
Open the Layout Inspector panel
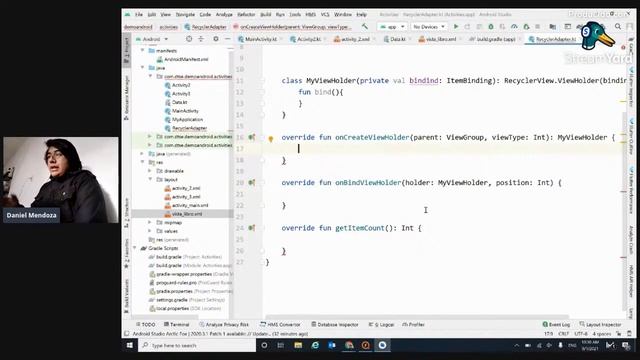click(600, 324)
